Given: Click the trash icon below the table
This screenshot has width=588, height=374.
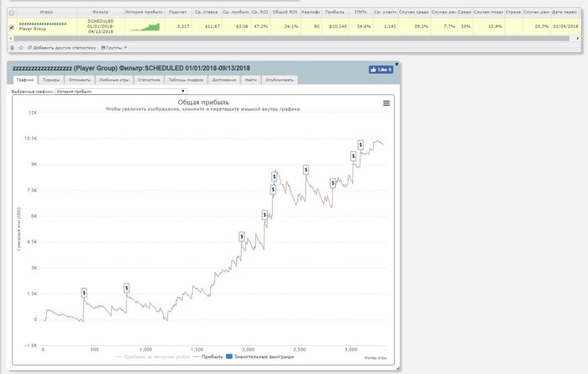Looking at the screenshot, I should click(x=12, y=48).
